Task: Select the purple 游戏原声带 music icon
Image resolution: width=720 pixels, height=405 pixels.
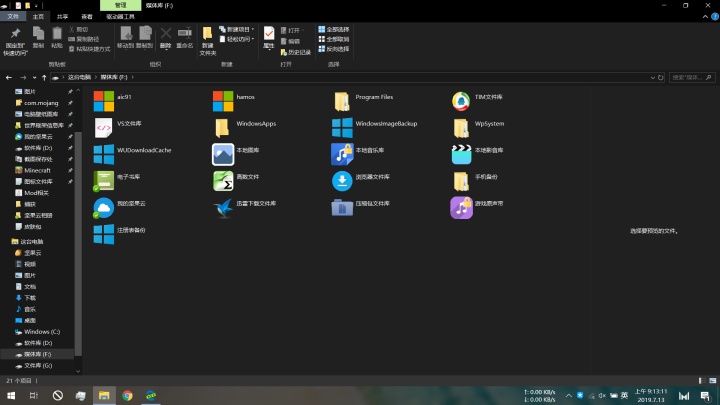Action: 461,208
